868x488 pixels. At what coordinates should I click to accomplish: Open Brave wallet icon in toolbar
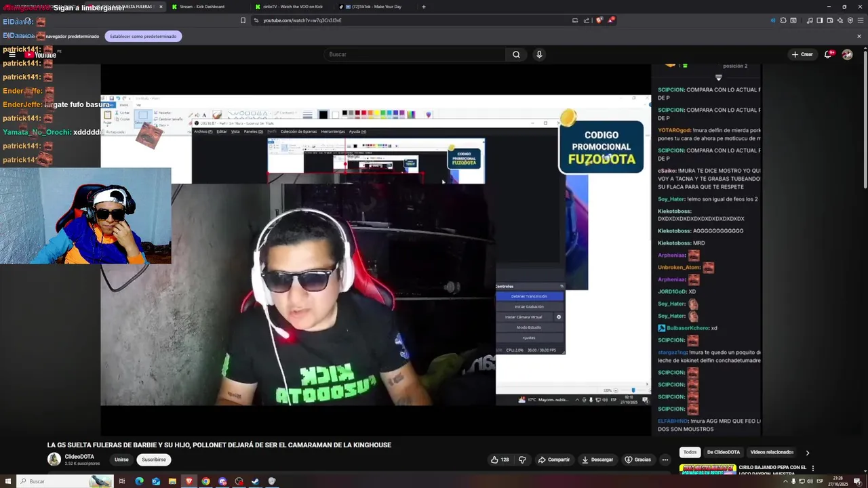point(829,20)
